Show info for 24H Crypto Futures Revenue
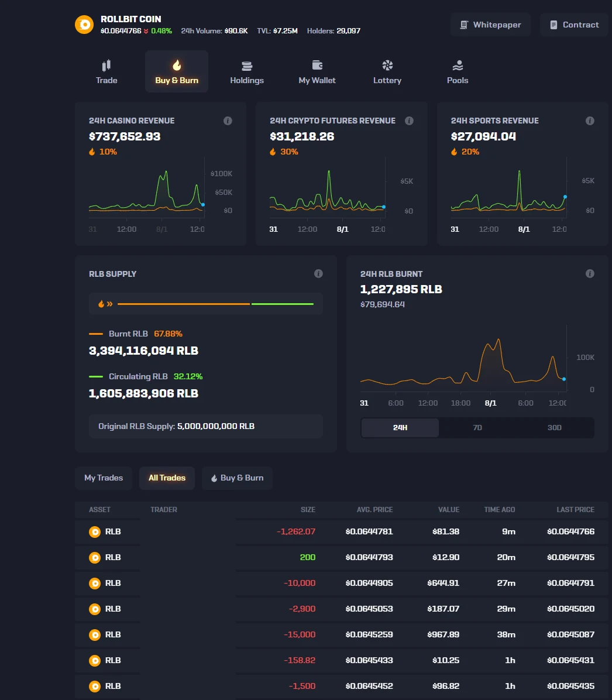Viewport: 612px width, 700px height. tap(409, 121)
